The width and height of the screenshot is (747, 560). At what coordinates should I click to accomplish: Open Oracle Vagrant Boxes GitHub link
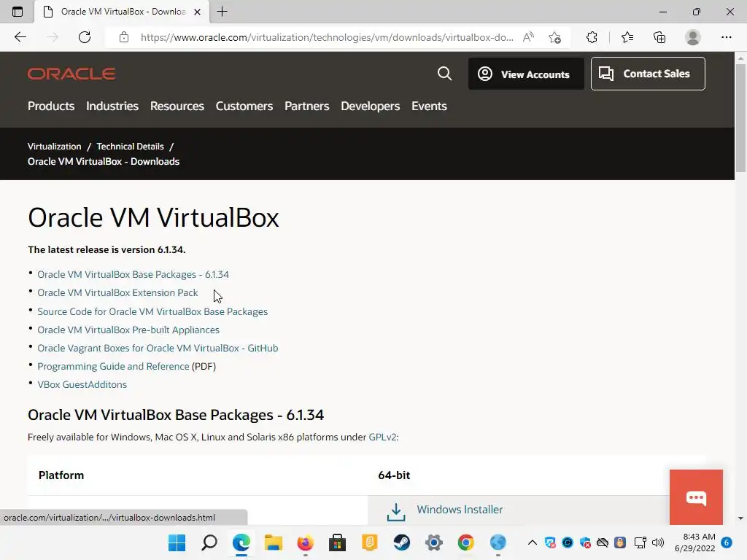pyautogui.click(x=158, y=348)
